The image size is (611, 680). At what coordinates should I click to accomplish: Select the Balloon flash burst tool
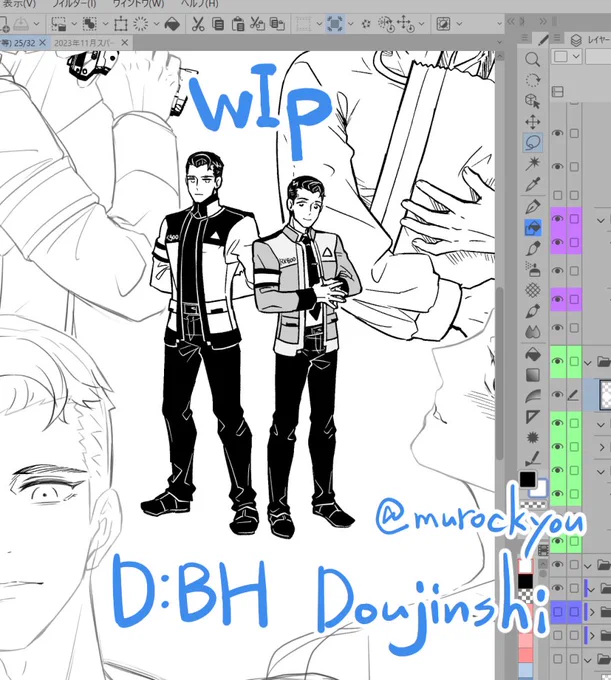(533, 438)
